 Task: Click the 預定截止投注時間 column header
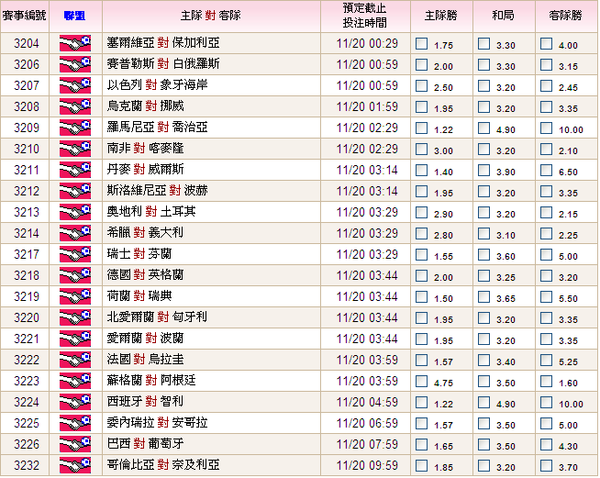[365, 16]
